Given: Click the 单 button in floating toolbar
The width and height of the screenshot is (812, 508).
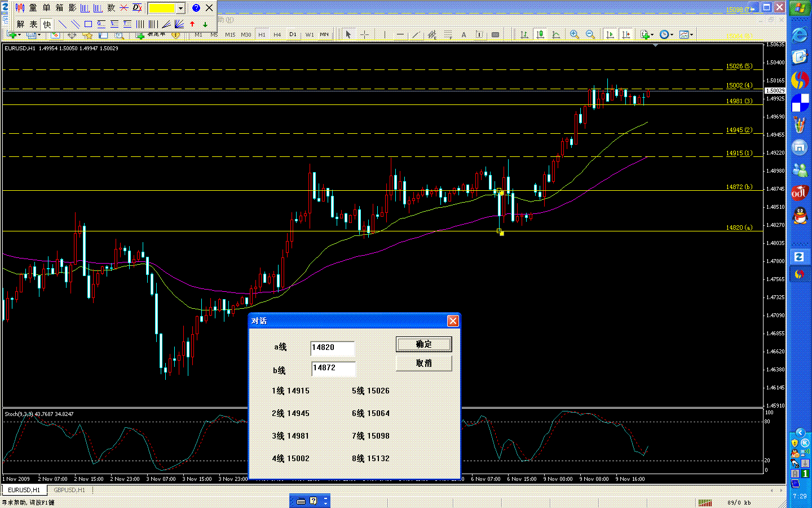Looking at the screenshot, I should pos(46,8).
